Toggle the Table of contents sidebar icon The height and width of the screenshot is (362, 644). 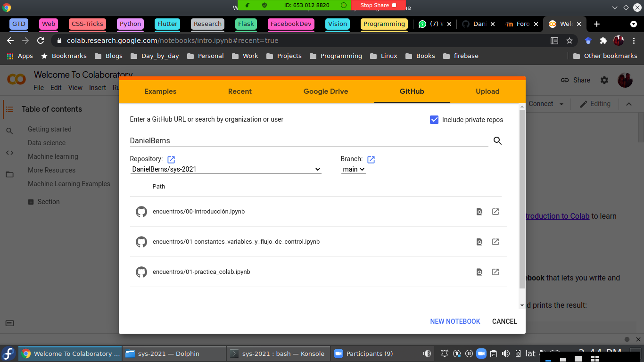coord(9,109)
